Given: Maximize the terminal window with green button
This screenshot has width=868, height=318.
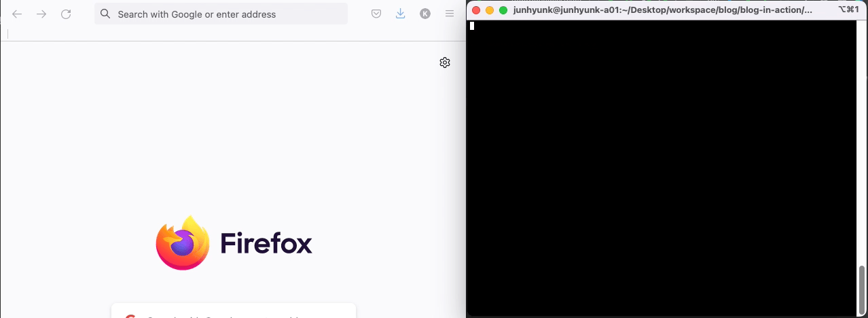Looking at the screenshot, I should click(503, 10).
